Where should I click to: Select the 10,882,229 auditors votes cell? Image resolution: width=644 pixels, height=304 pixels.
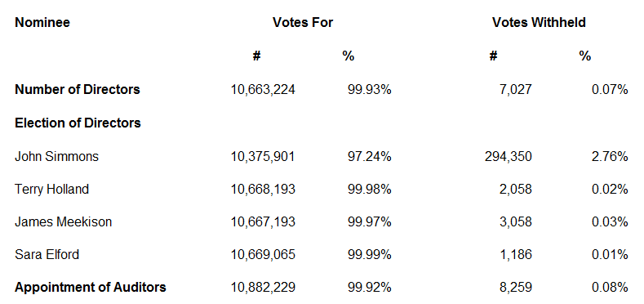[263, 287]
